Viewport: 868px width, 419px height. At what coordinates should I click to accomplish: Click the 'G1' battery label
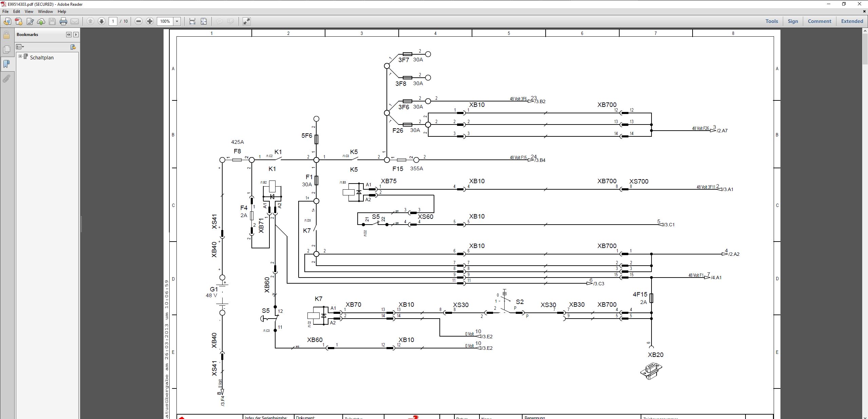coord(214,289)
